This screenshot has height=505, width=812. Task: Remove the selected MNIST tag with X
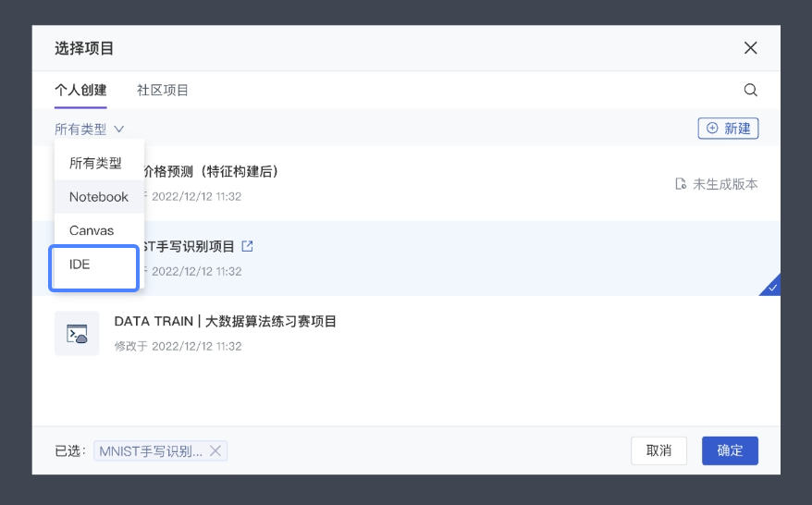coord(215,451)
